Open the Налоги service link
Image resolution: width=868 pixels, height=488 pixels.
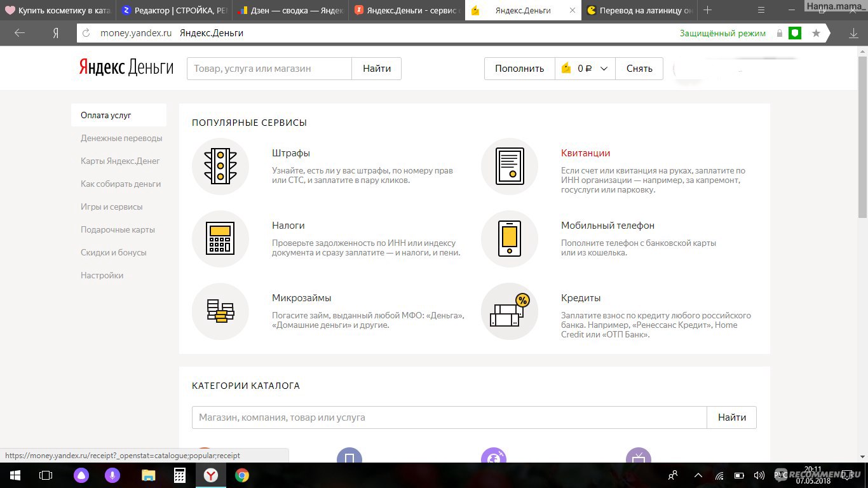[x=288, y=226]
